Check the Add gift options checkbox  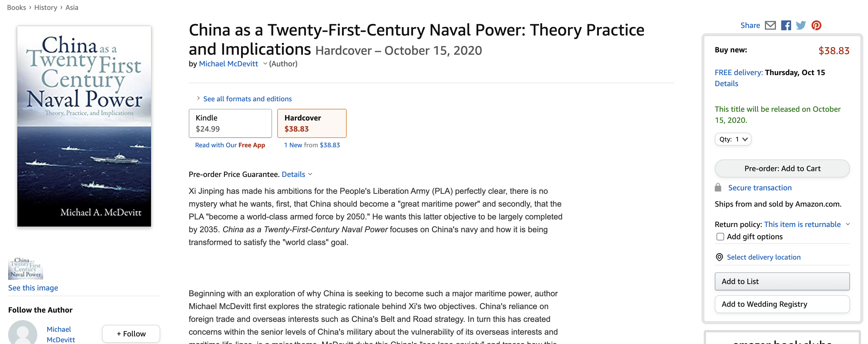(x=720, y=237)
